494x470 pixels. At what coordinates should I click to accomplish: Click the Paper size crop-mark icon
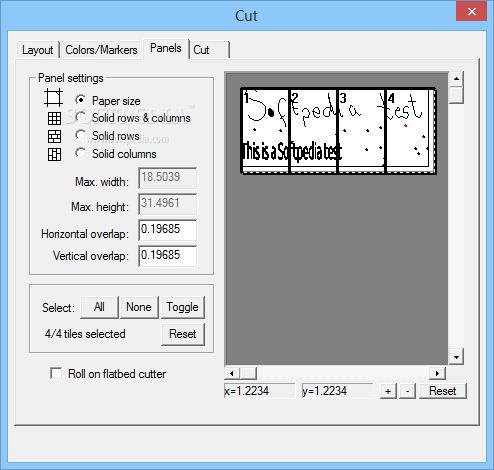(x=53, y=98)
